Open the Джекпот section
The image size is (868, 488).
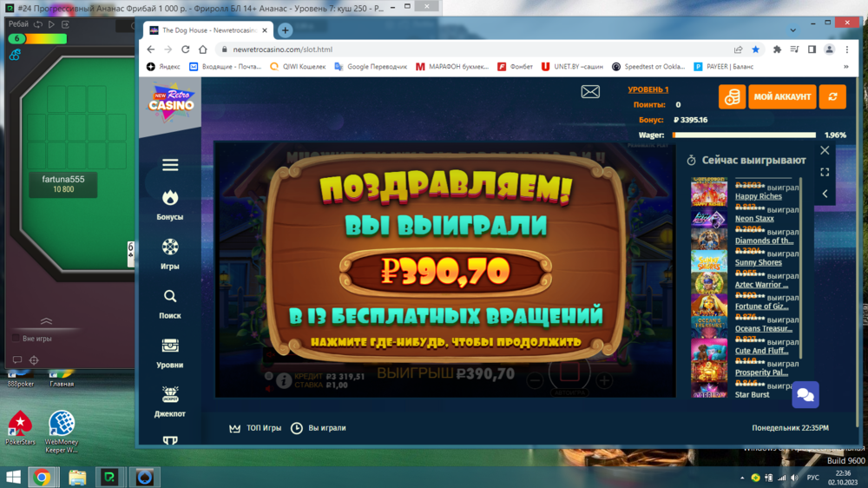point(170,395)
